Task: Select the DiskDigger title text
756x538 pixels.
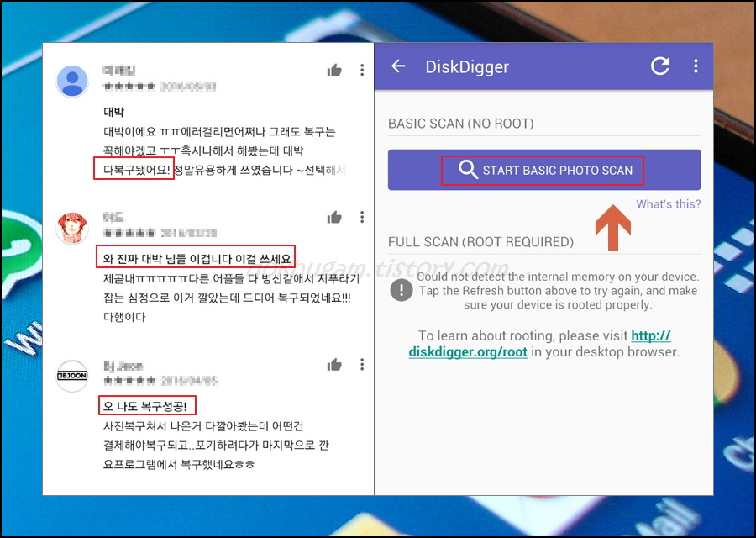Action: (x=467, y=67)
